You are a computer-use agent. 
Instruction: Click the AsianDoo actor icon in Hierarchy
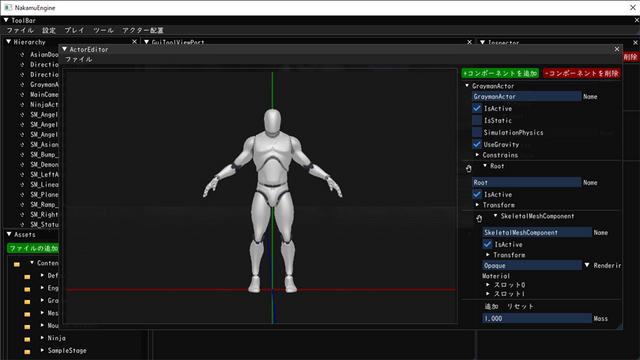coord(22,54)
